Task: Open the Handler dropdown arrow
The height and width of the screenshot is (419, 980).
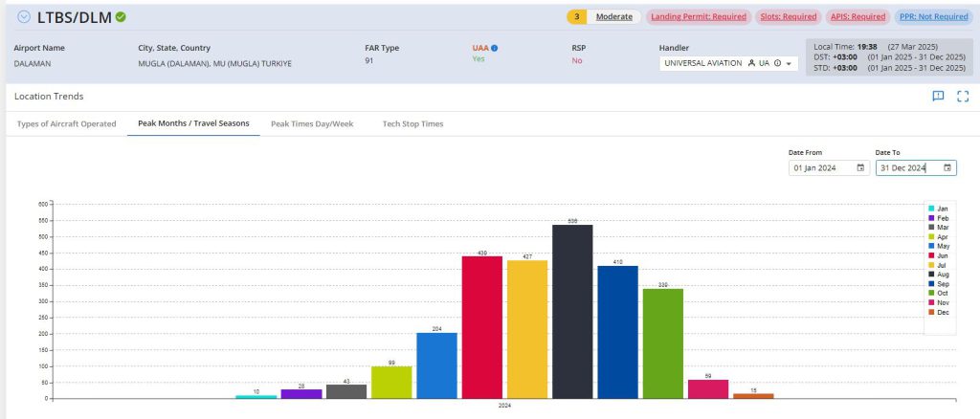Action: point(789,64)
